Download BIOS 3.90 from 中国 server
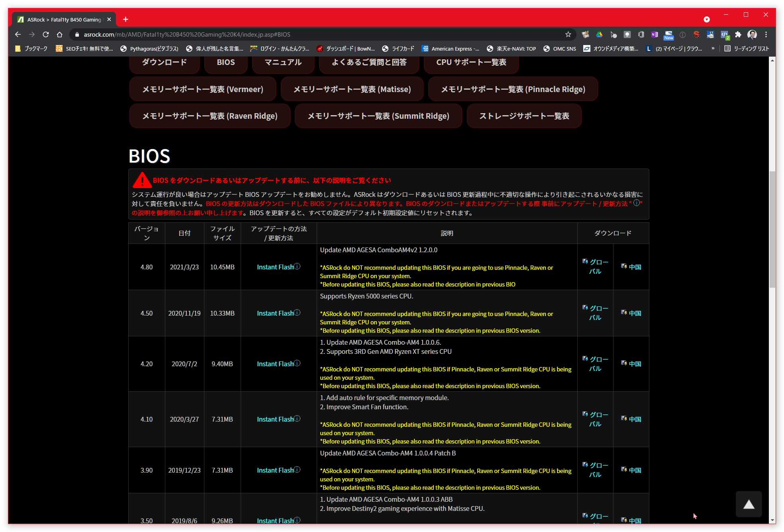Image resolution: width=784 pixels, height=532 pixels. pyautogui.click(x=631, y=470)
